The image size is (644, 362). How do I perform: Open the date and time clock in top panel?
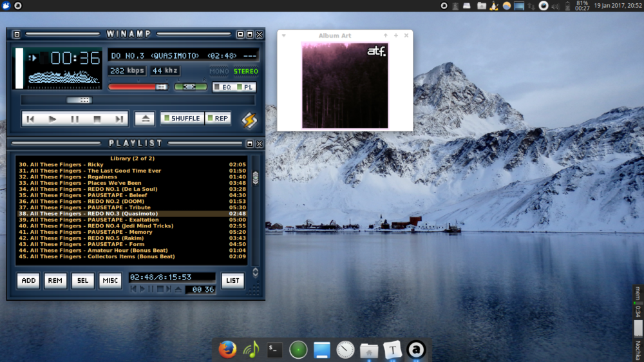coord(618,6)
